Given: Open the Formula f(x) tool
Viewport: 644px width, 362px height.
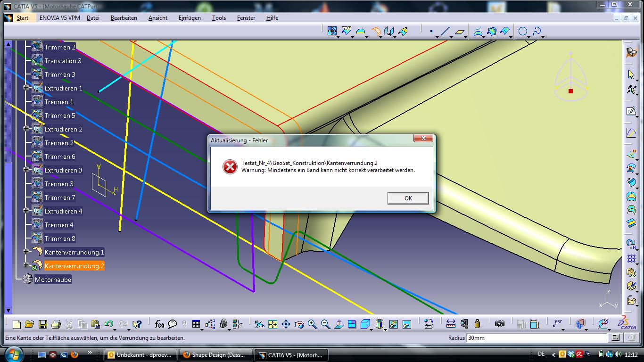Looking at the screenshot, I should (159, 324).
